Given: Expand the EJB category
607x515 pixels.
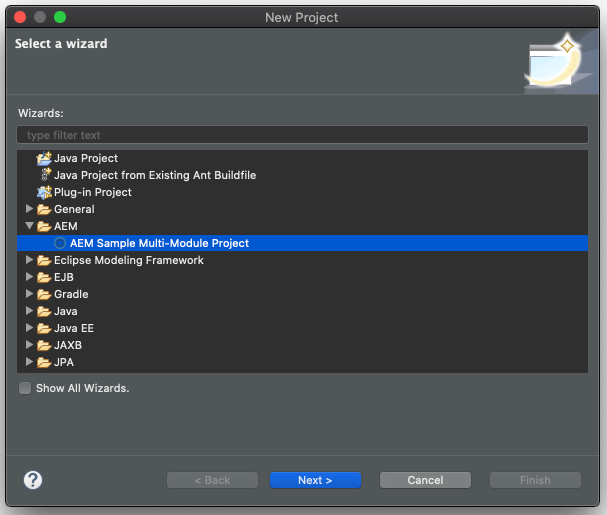Looking at the screenshot, I should (29, 277).
